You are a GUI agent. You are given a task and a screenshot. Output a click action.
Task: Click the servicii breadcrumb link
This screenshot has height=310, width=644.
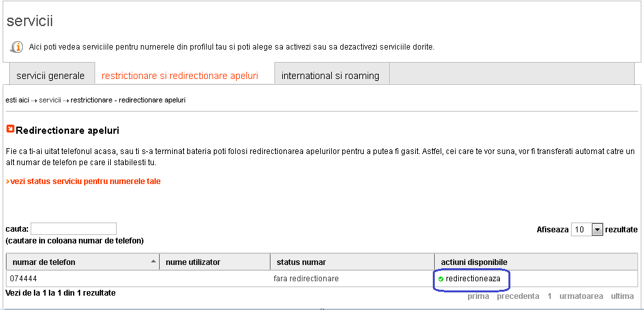(50, 100)
